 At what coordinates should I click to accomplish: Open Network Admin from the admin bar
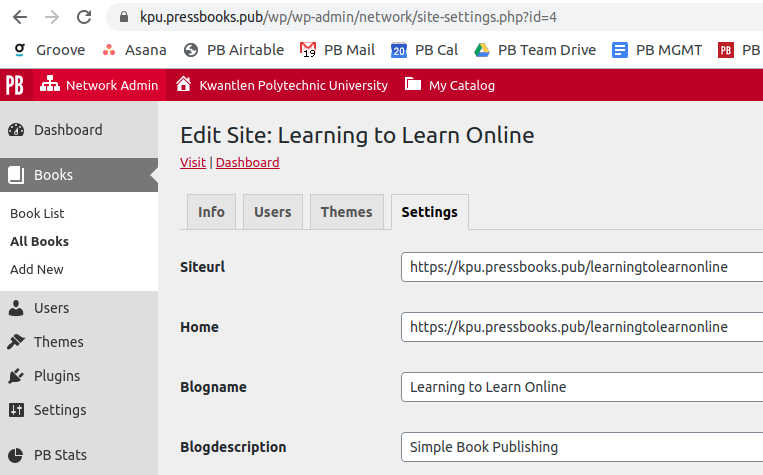(x=99, y=85)
